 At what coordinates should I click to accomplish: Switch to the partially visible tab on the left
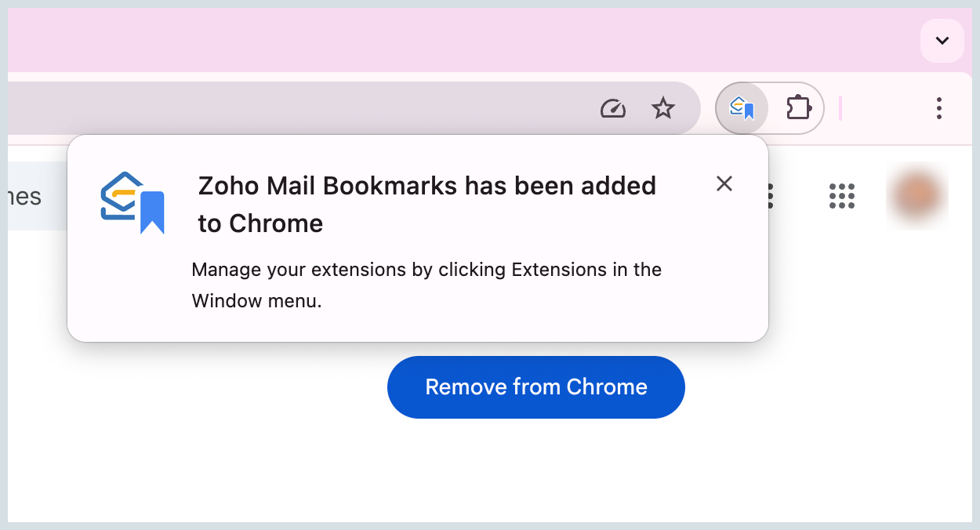click(x=24, y=196)
